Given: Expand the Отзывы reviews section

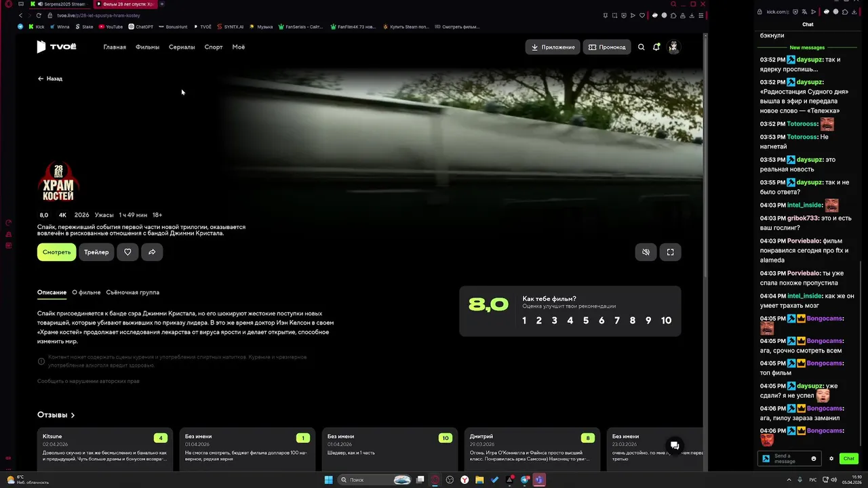Looking at the screenshot, I should point(56,415).
